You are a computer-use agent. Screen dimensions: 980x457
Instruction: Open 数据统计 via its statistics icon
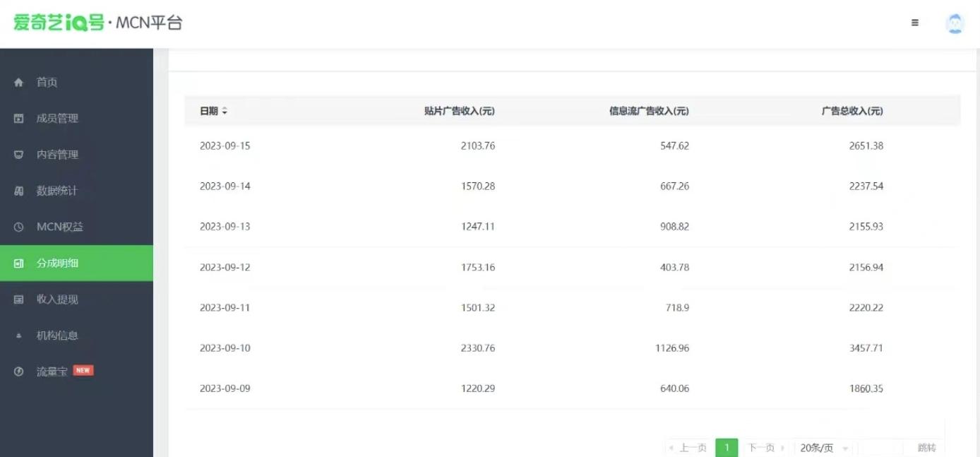[x=18, y=191]
